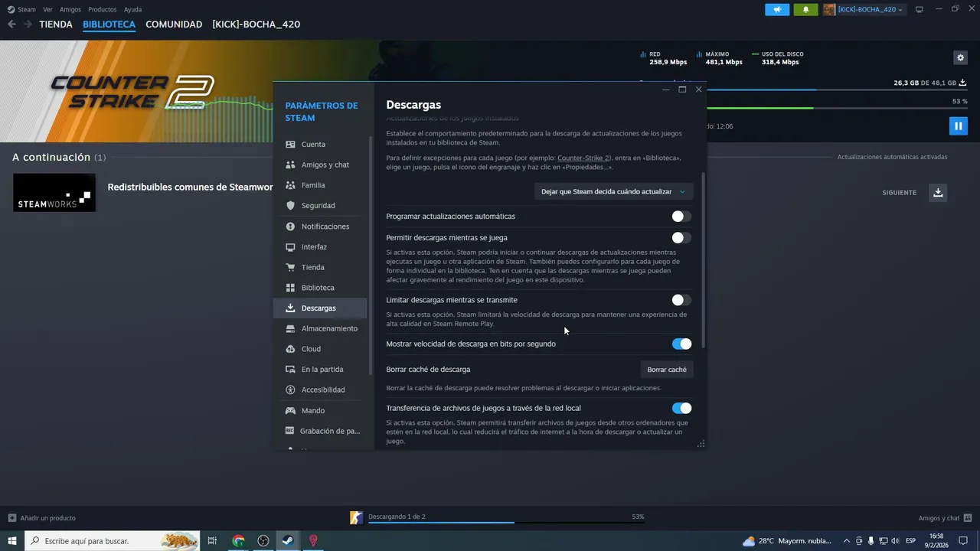Open download settings gear icon
The width and height of the screenshot is (980, 551).
[x=960, y=57]
